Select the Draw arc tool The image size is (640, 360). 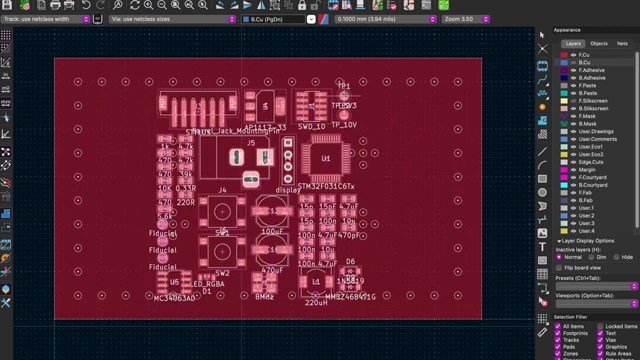[542, 165]
